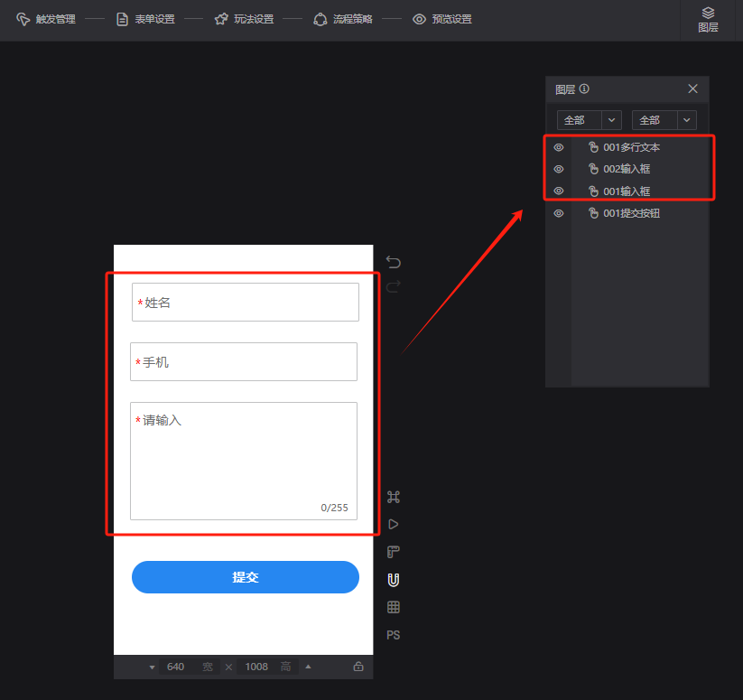Click the PS import button
Viewport: 743px width, 700px height.
click(x=394, y=635)
